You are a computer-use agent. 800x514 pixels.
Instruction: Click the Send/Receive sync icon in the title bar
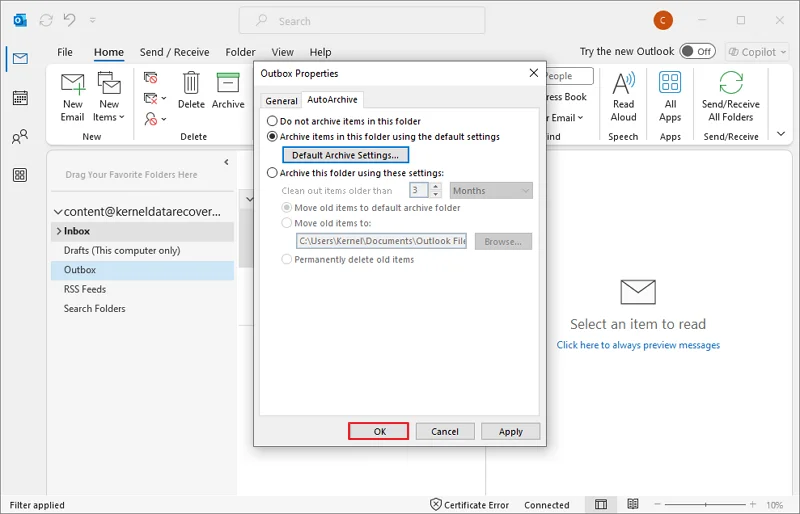[46, 20]
